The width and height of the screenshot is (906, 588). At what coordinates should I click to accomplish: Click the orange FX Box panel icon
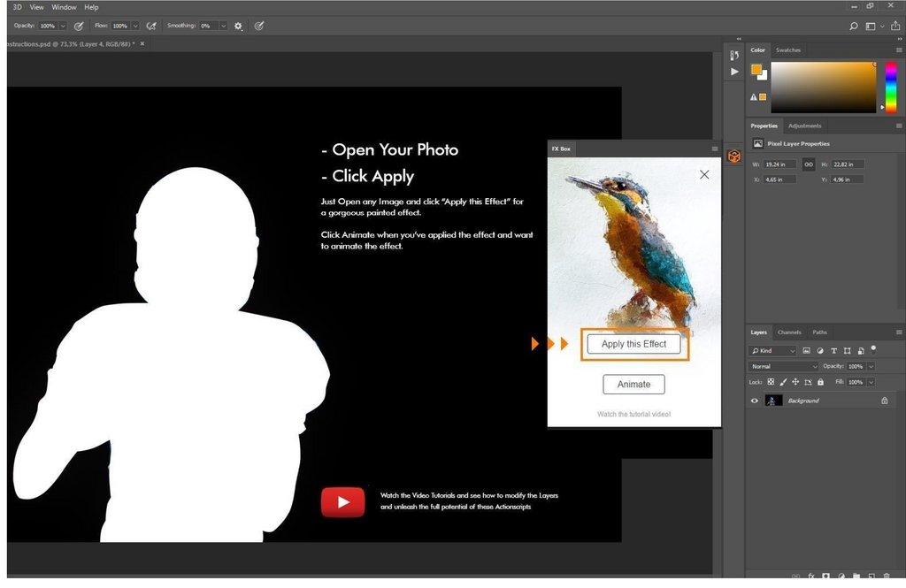[733, 157]
